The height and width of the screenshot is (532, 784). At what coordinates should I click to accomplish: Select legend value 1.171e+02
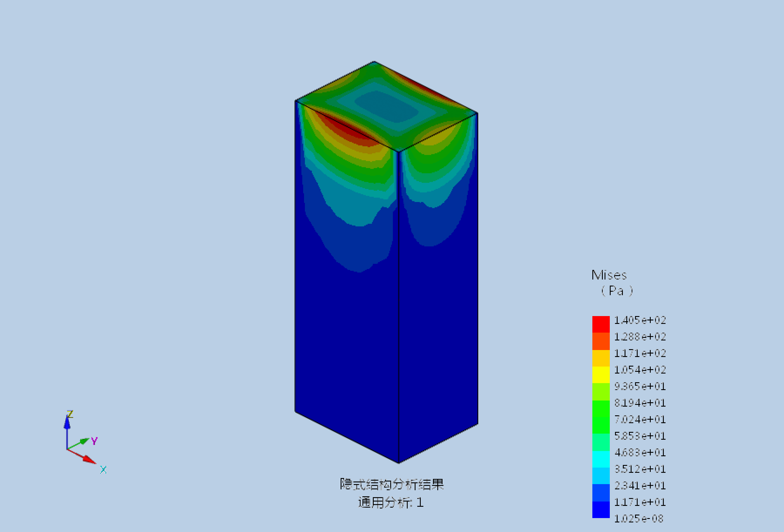(x=640, y=353)
